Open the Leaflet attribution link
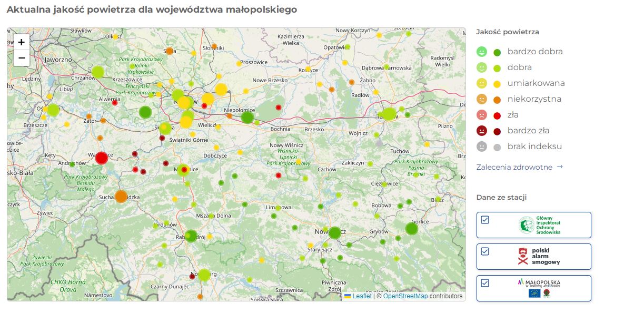The width and height of the screenshot is (644, 322). click(362, 296)
